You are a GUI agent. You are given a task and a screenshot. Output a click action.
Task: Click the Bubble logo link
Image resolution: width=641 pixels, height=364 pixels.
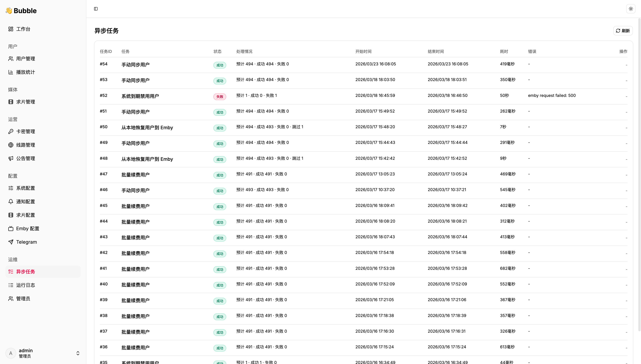tap(21, 11)
